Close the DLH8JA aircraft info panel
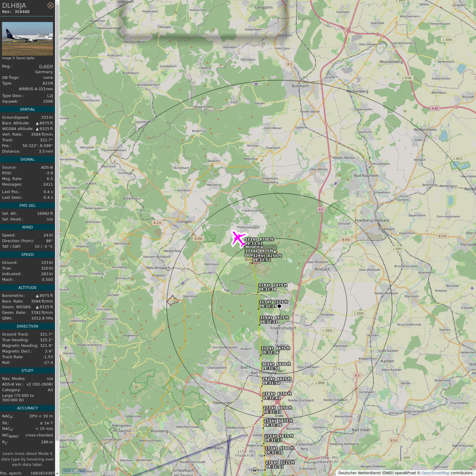The height and width of the screenshot is (476, 476). [x=50, y=5]
